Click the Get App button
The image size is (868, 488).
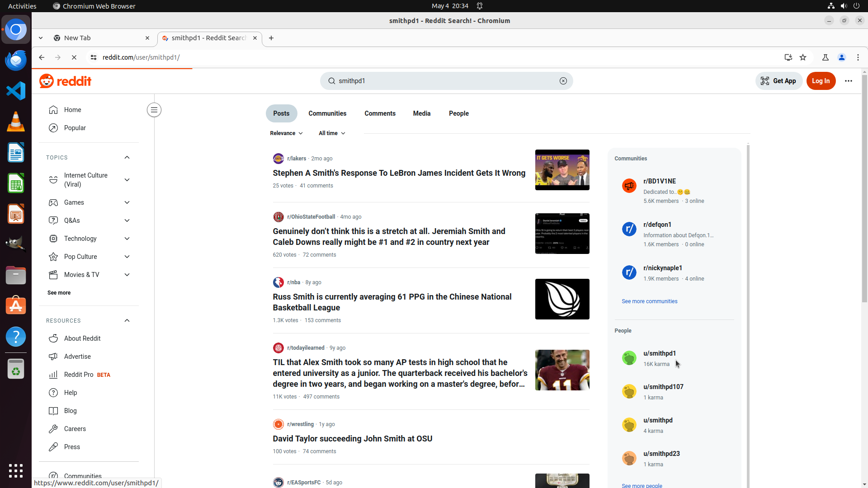[778, 81]
